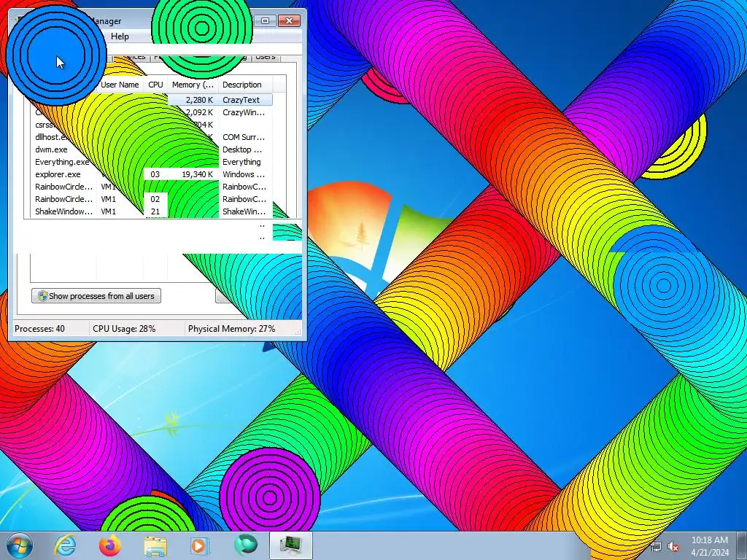Click the CPU value 21
This screenshot has height=560, width=747.
tap(155, 211)
